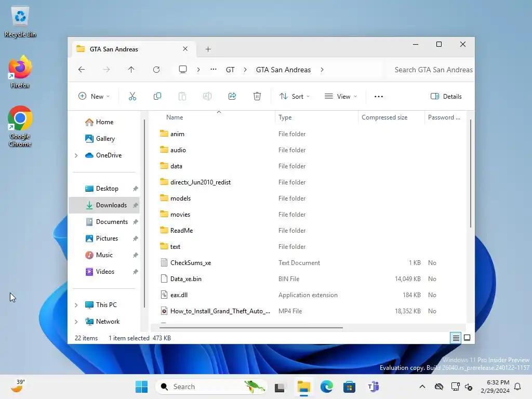Click the Paste clipboard icon
The width and height of the screenshot is (532, 399).
point(182,96)
